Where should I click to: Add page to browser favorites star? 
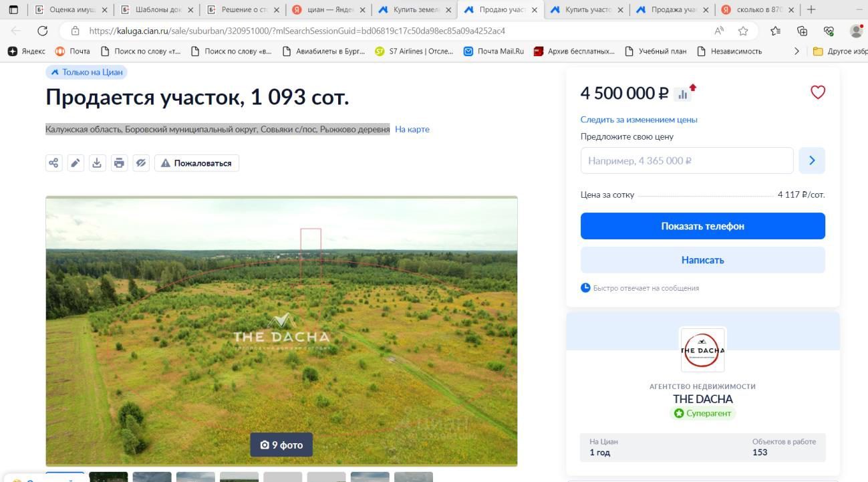pos(743,31)
